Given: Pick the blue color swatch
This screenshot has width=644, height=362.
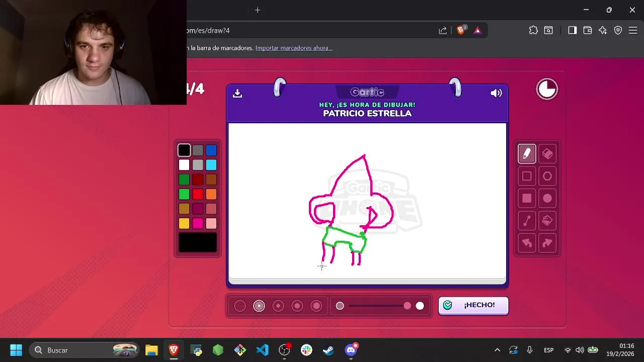Looking at the screenshot, I should point(211,150).
